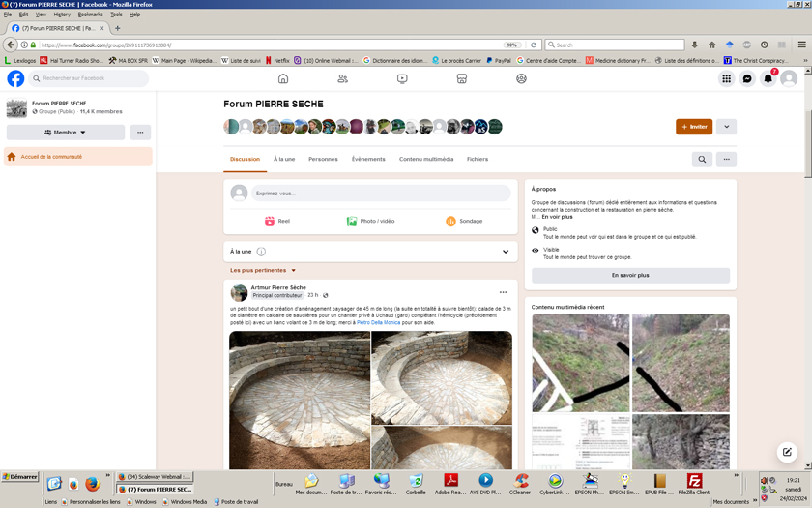
Task: Open the Facebook menu grid icon
Action: (x=727, y=78)
